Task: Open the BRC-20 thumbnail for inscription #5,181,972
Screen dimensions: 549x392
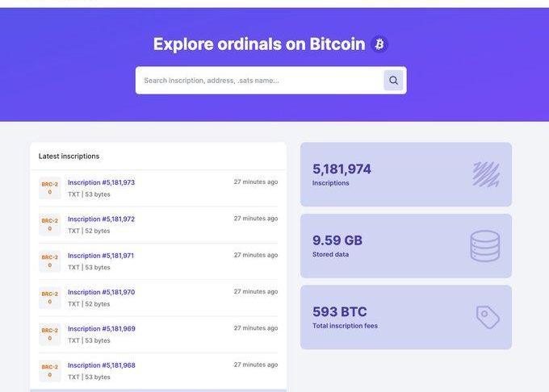Action: click(x=50, y=224)
